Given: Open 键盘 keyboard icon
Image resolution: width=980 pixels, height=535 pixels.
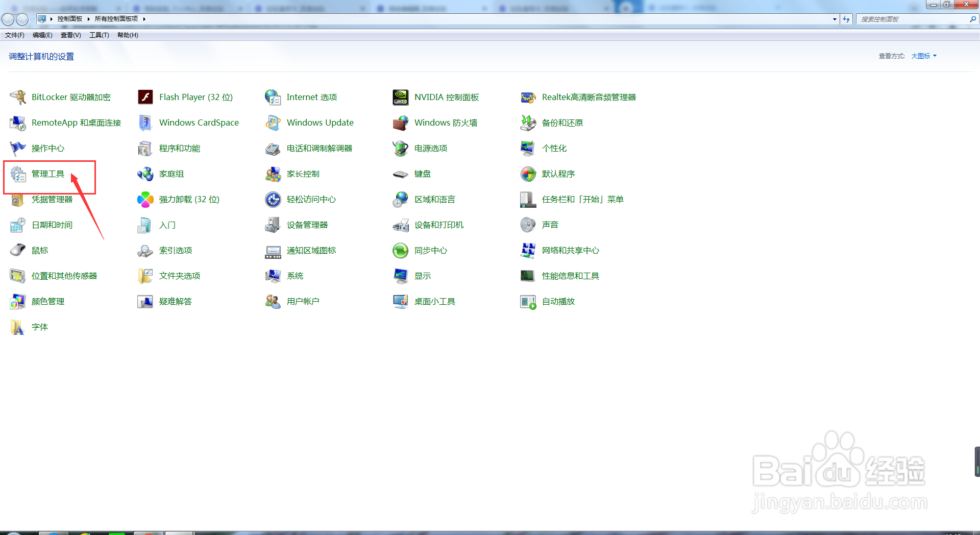Looking at the screenshot, I should 401,174.
